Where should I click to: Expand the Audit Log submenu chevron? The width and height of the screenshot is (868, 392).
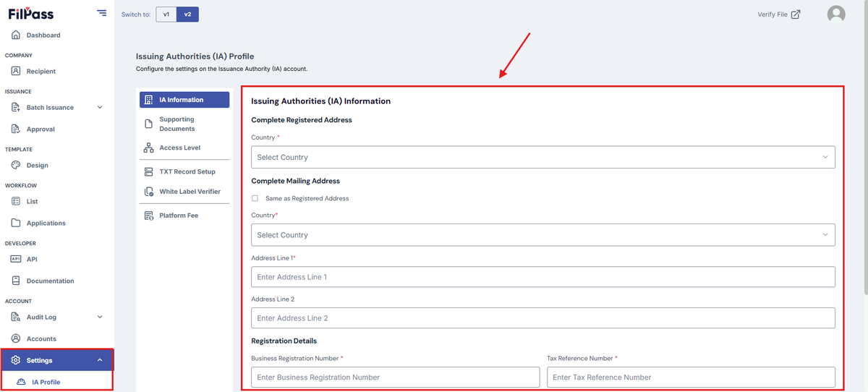click(x=100, y=317)
